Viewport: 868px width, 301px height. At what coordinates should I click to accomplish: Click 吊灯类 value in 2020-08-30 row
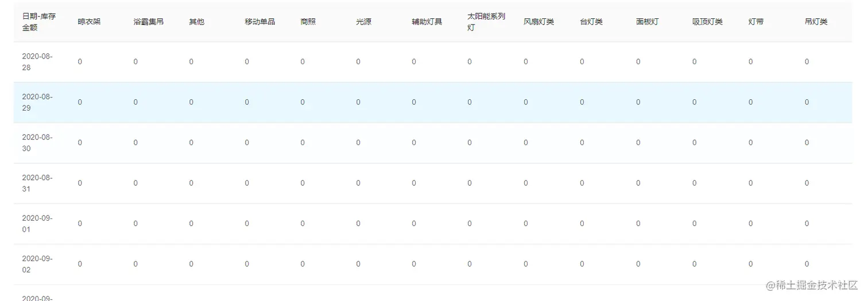pos(807,143)
